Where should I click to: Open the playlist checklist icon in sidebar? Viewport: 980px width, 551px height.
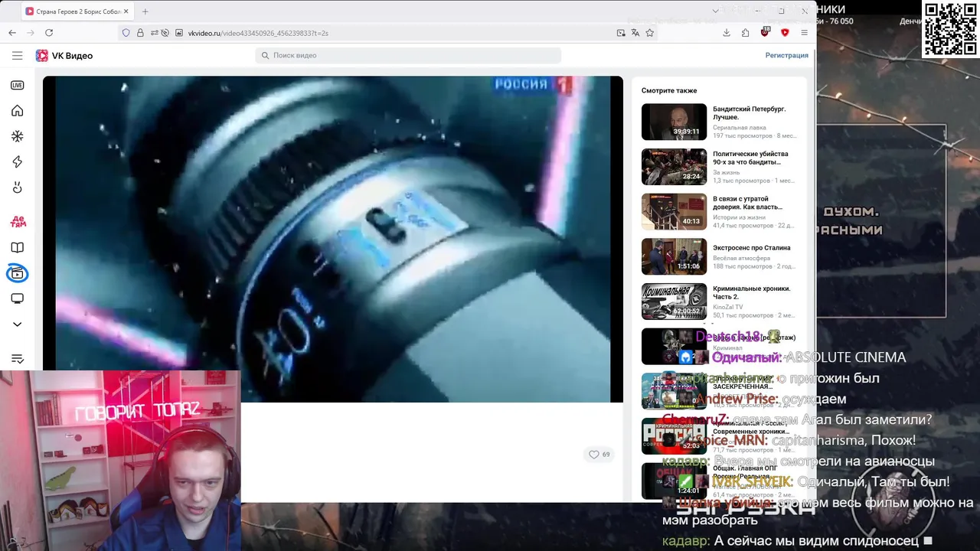(x=17, y=359)
